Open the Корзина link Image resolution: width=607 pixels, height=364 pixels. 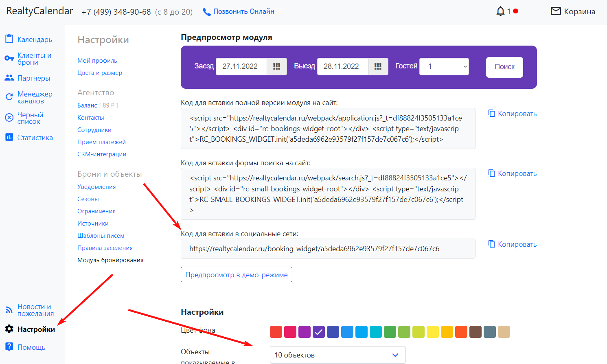click(580, 11)
